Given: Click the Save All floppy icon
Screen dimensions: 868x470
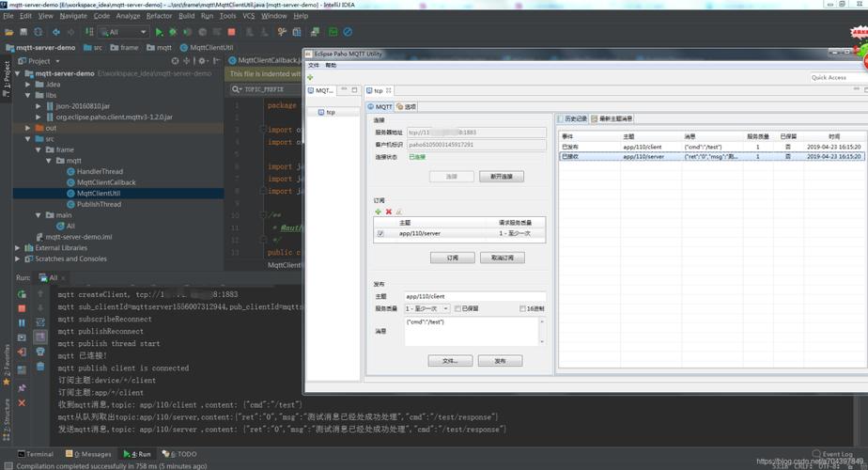Looking at the screenshot, I should point(23,32).
